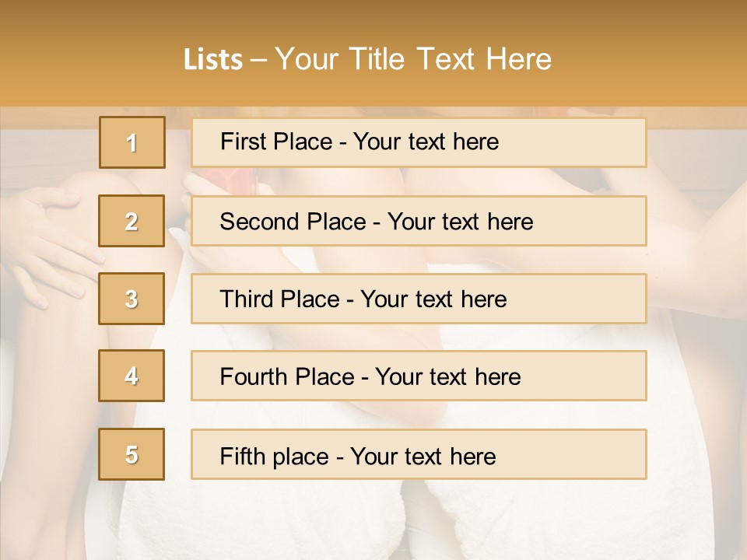
Task: Select the number 4 box
Action: 132,376
